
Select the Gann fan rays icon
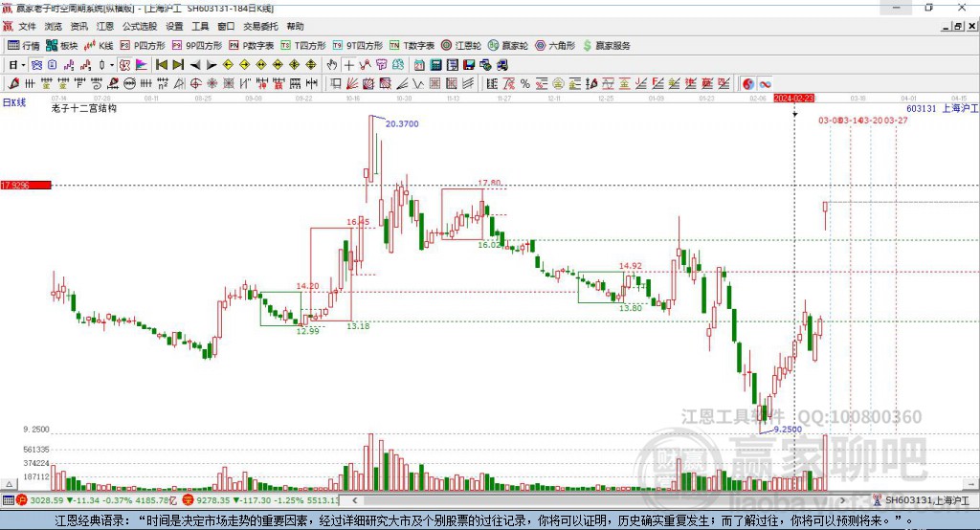[352, 84]
